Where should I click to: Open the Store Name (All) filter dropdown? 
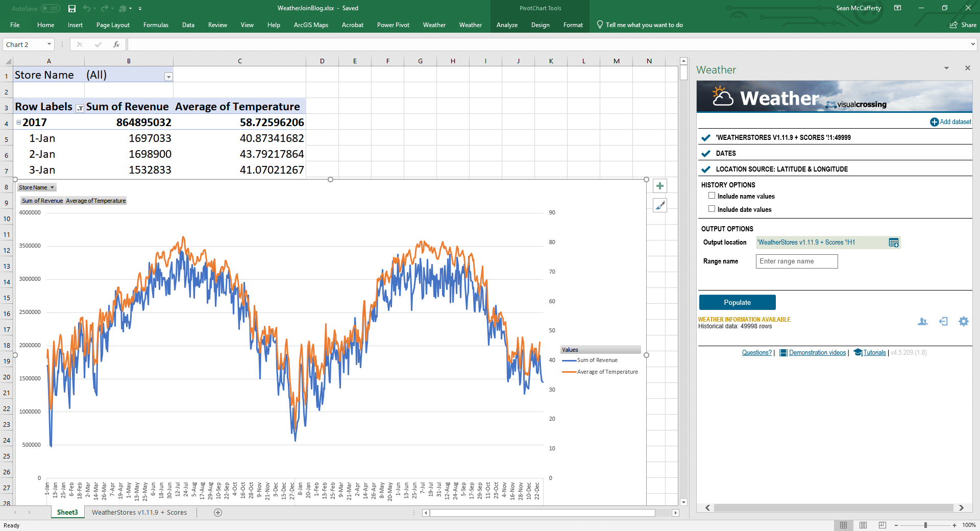[x=168, y=77]
